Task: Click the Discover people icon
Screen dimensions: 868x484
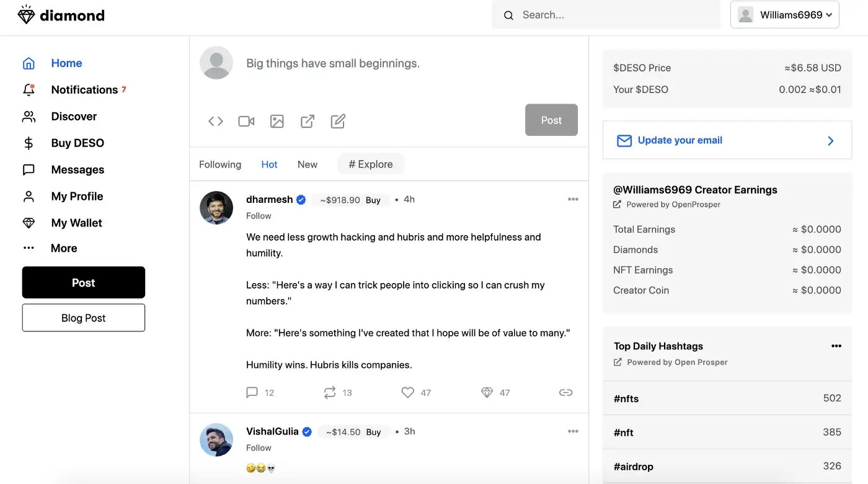Action: click(x=29, y=117)
